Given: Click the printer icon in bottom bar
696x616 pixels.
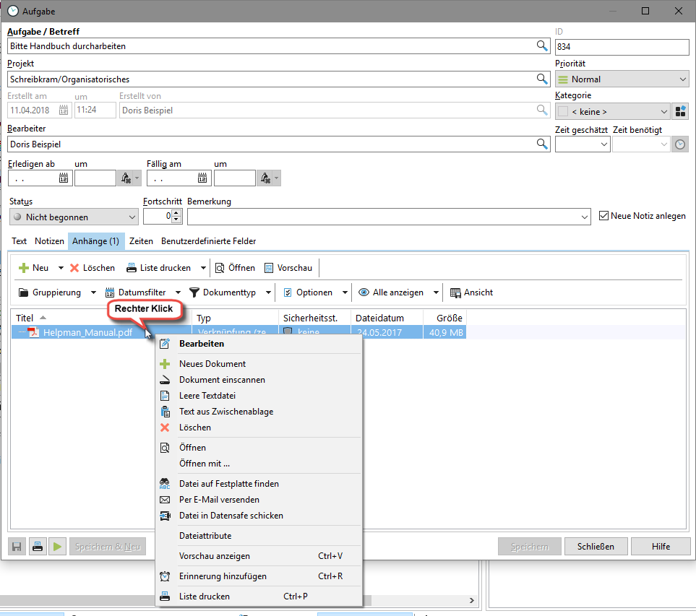Looking at the screenshot, I should tap(38, 547).
